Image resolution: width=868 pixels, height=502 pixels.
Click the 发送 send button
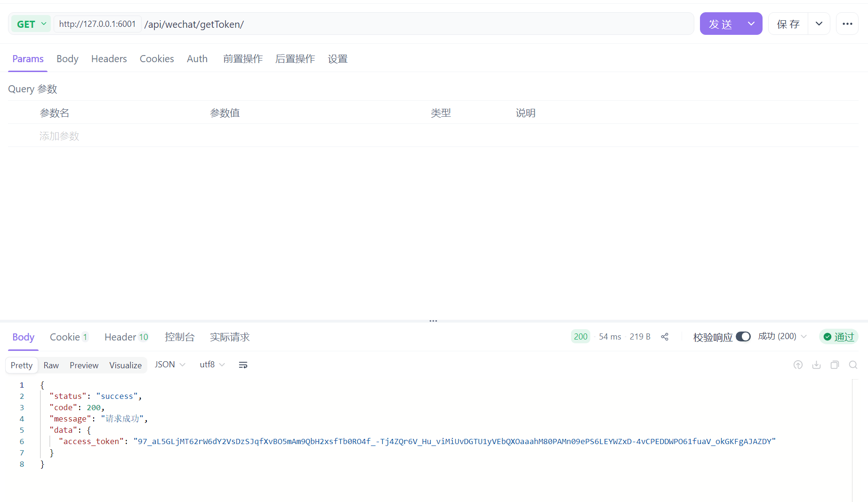coord(720,24)
